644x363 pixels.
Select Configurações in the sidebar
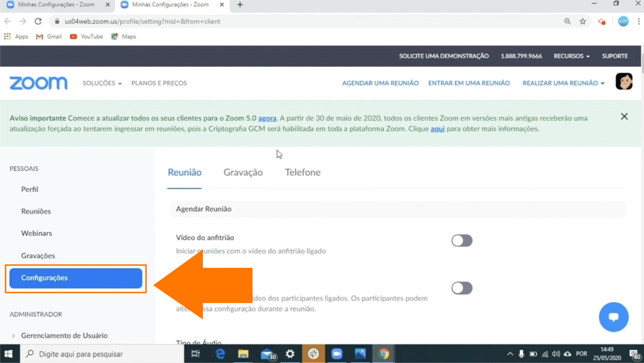point(76,278)
